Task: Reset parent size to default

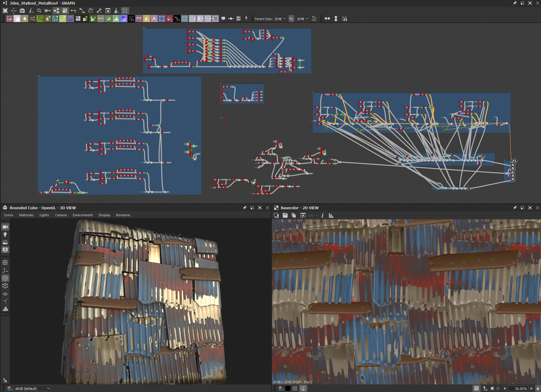Action: [314, 19]
